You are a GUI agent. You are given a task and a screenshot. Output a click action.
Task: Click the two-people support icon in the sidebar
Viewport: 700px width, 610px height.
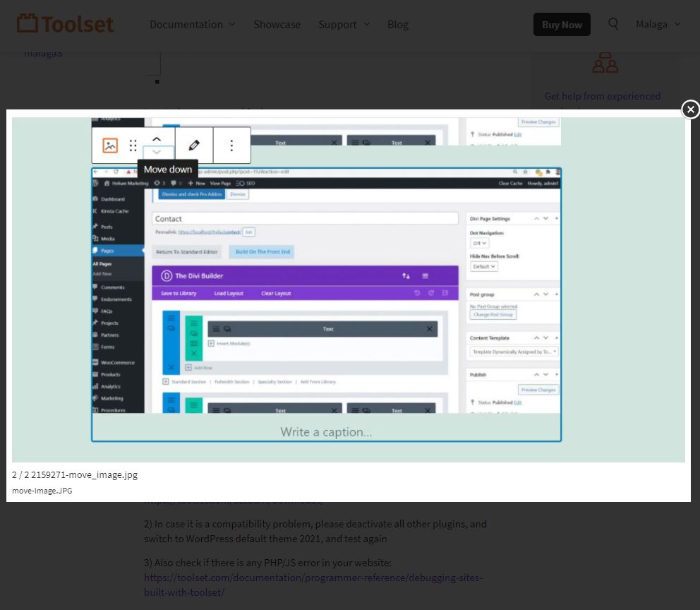tap(605, 63)
